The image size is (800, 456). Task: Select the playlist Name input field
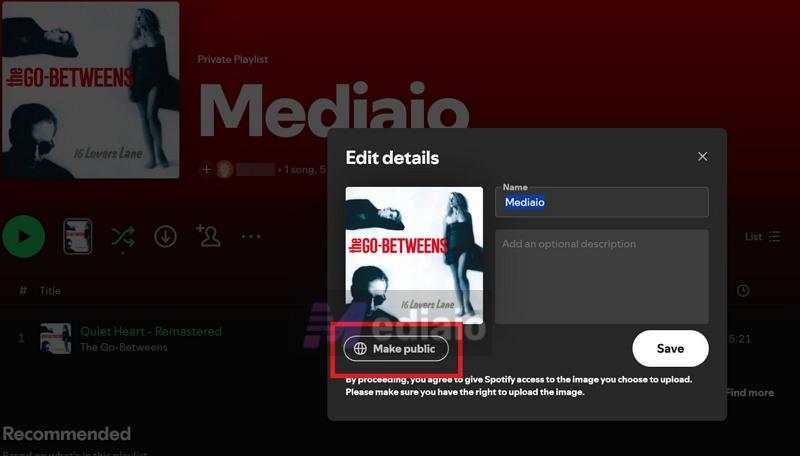(x=602, y=202)
